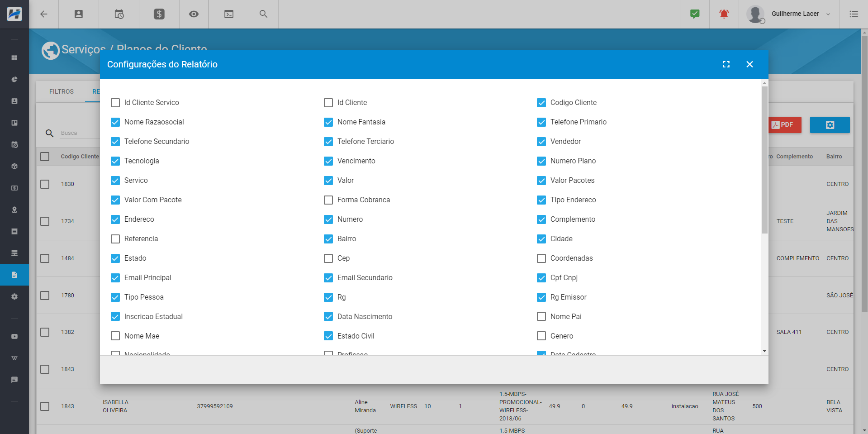Expand the dialog to fullscreen
The height and width of the screenshot is (434, 868).
[x=726, y=64]
